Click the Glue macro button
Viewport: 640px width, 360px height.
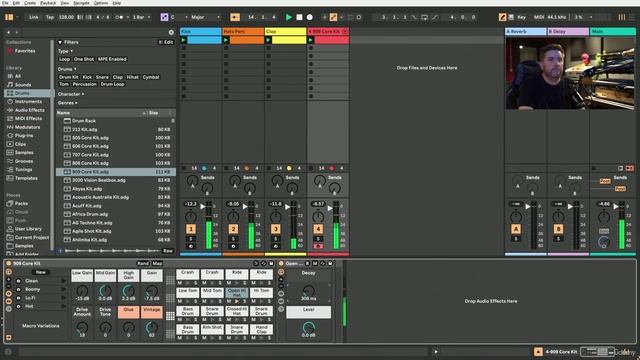[129, 312]
